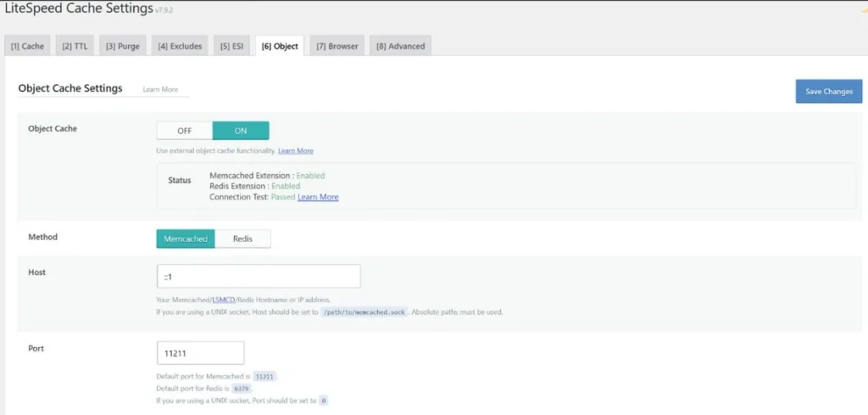Turn Object Cache OFF
The width and height of the screenshot is (868, 415).
[x=184, y=131]
